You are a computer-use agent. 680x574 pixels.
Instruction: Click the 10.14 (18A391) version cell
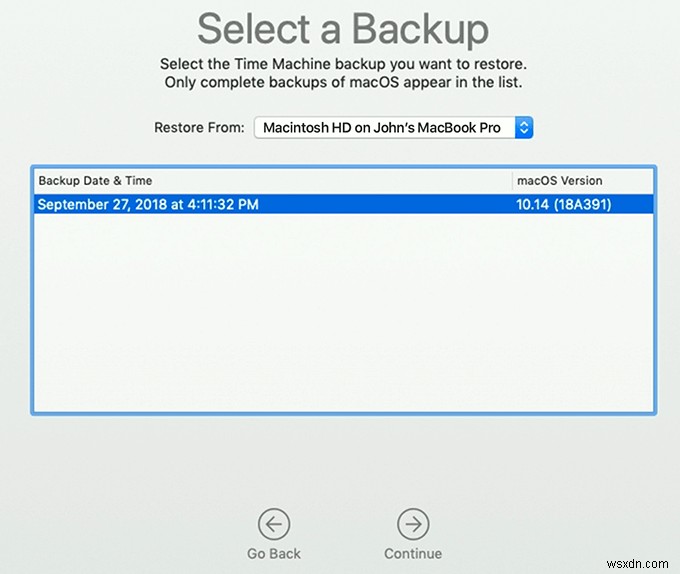click(564, 204)
